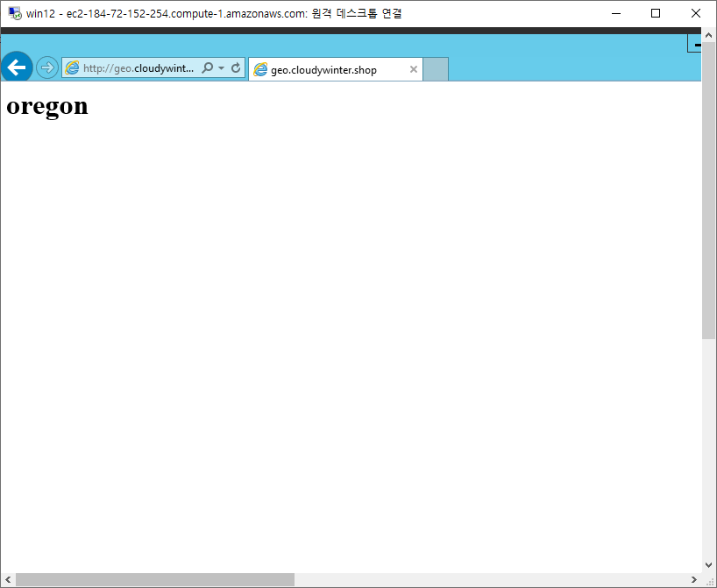The image size is (717, 588).
Task: Click the Internet Explorer icon on the tab
Action: click(x=260, y=69)
